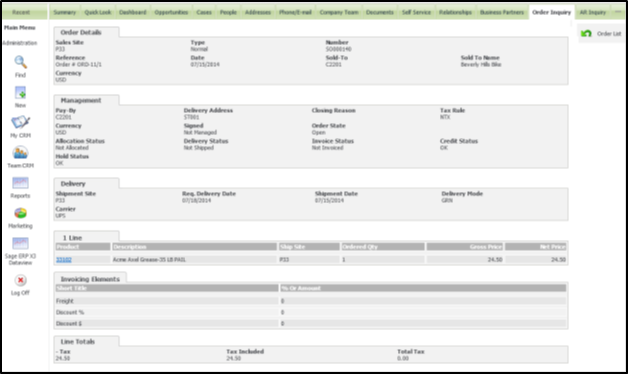Open the Team CRM icon

20,153
